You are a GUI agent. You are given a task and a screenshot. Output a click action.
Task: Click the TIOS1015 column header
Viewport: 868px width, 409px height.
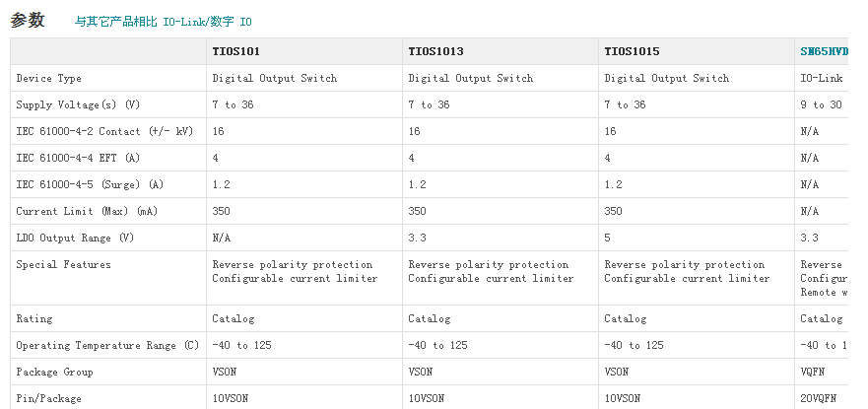coord(632,51)
